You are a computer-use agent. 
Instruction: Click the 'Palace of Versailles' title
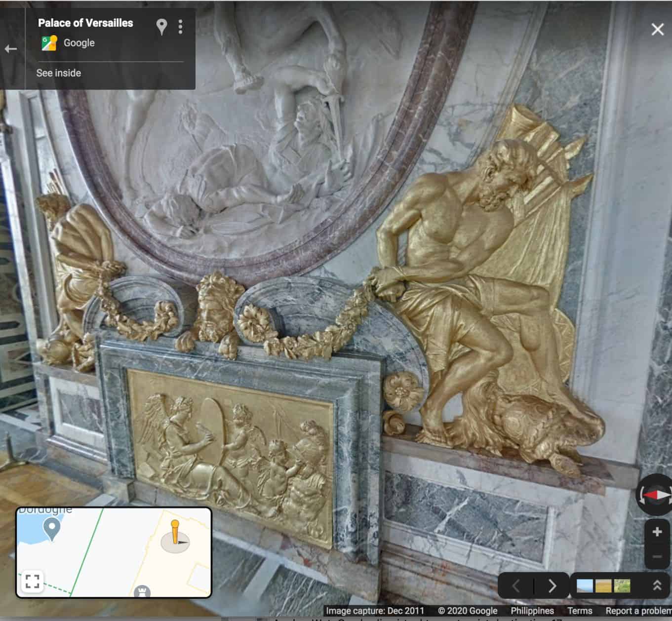[85, 23]
